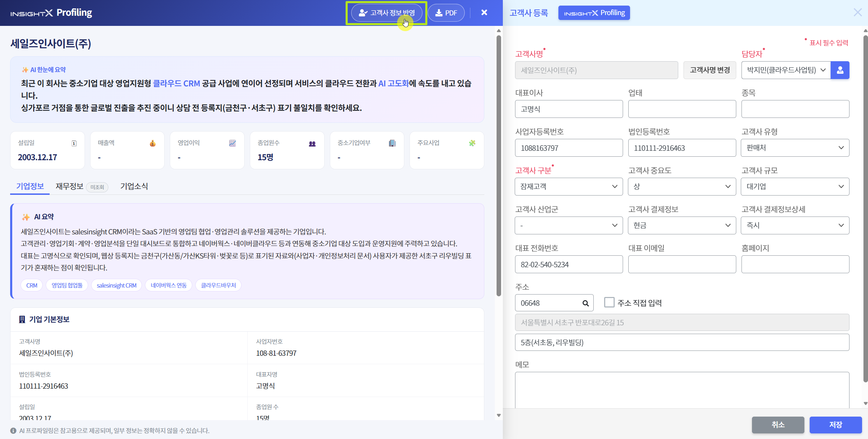Click the 업태 input field

tap(682, 109)
